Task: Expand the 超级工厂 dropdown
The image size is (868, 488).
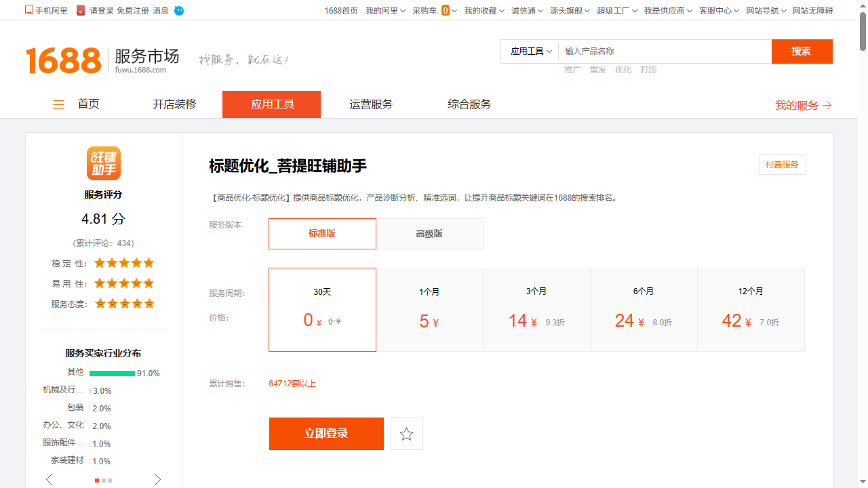Action: pyautogui.click(x=617, y=11)
